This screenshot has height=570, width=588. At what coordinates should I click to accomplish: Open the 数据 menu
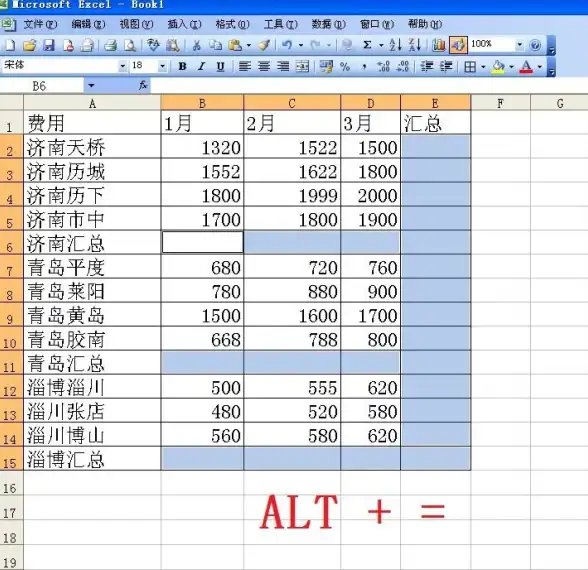coord(328,24)
